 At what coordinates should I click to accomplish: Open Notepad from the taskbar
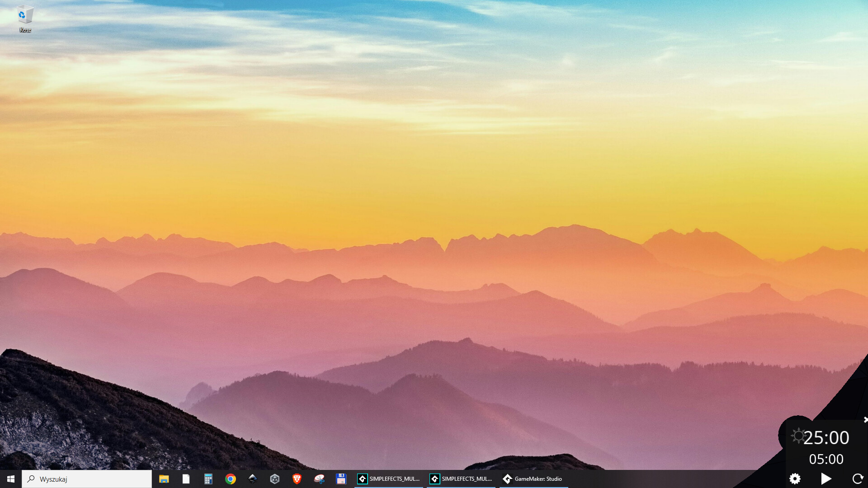186,479
